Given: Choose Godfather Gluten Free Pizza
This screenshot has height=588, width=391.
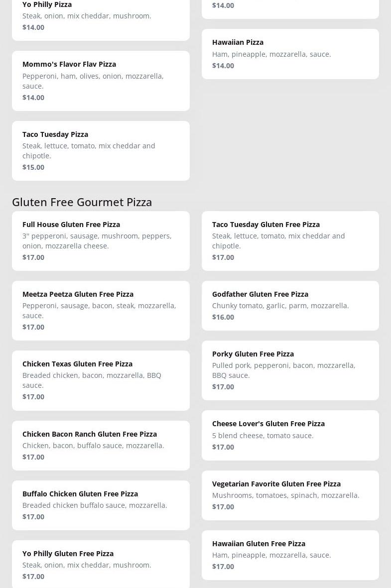Looking at the screenshot, I should click(290, 305).
